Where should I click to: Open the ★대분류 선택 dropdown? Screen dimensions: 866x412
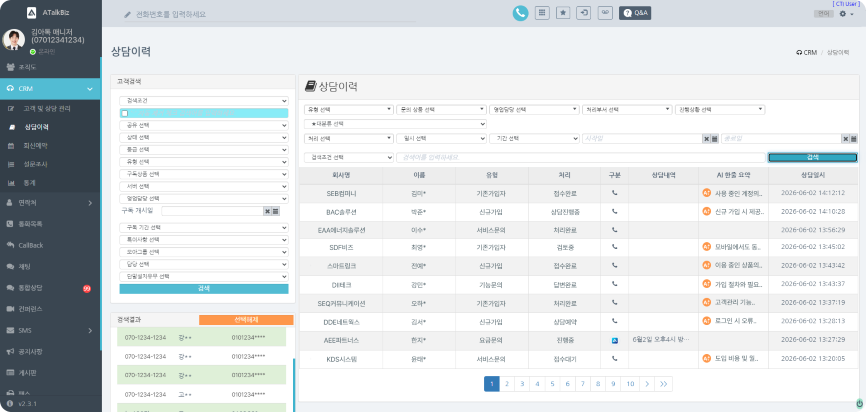(395, 124)
